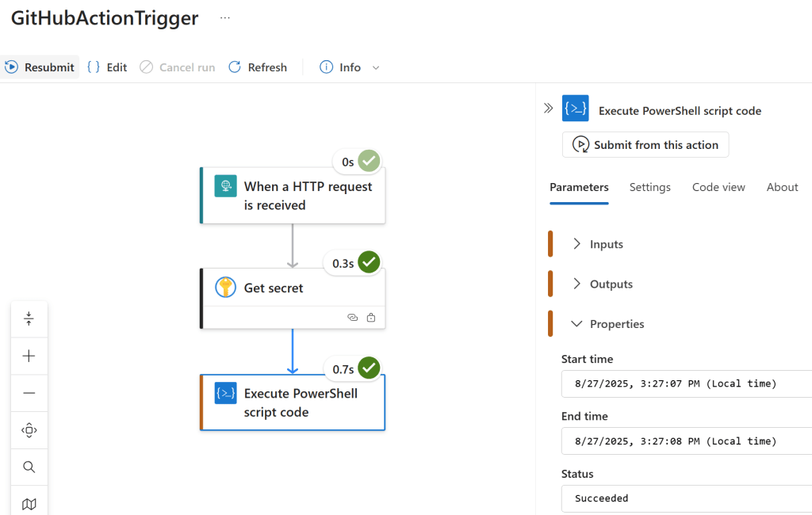Open the Settings tab
The width and height of the screenshot is (812, 515).
649,187
